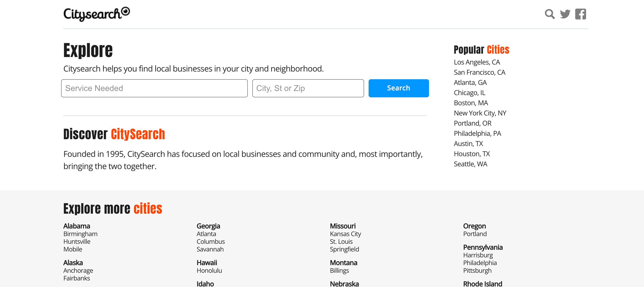Open Kansas City under Missouri

click(345, 234)
